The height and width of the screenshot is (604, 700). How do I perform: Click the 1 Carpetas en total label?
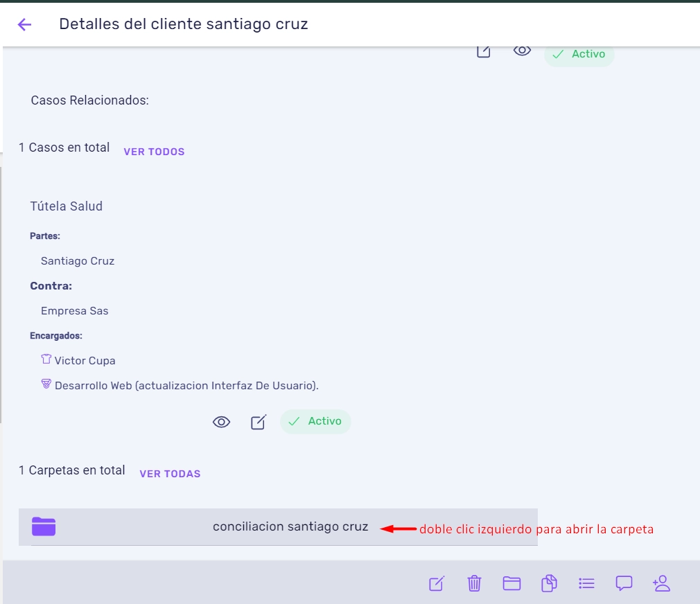[x=72, y=470]
